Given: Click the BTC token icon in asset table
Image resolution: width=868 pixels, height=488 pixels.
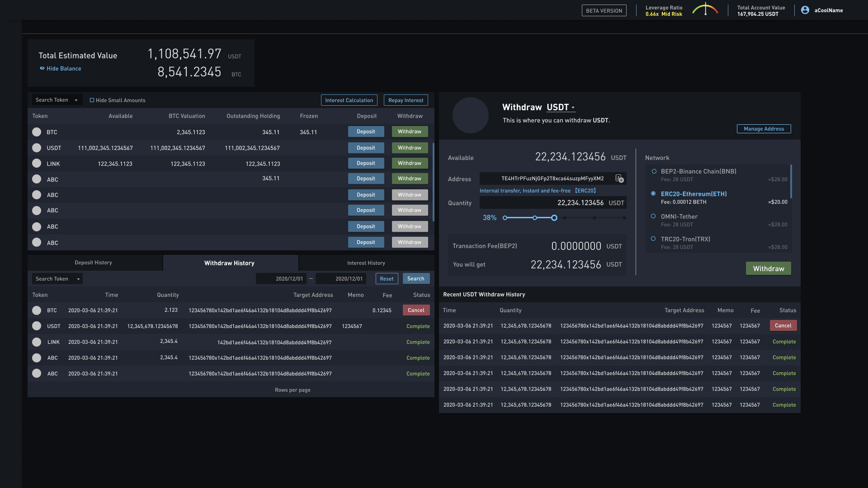Looking at the screenshot, I should point(37,132).
